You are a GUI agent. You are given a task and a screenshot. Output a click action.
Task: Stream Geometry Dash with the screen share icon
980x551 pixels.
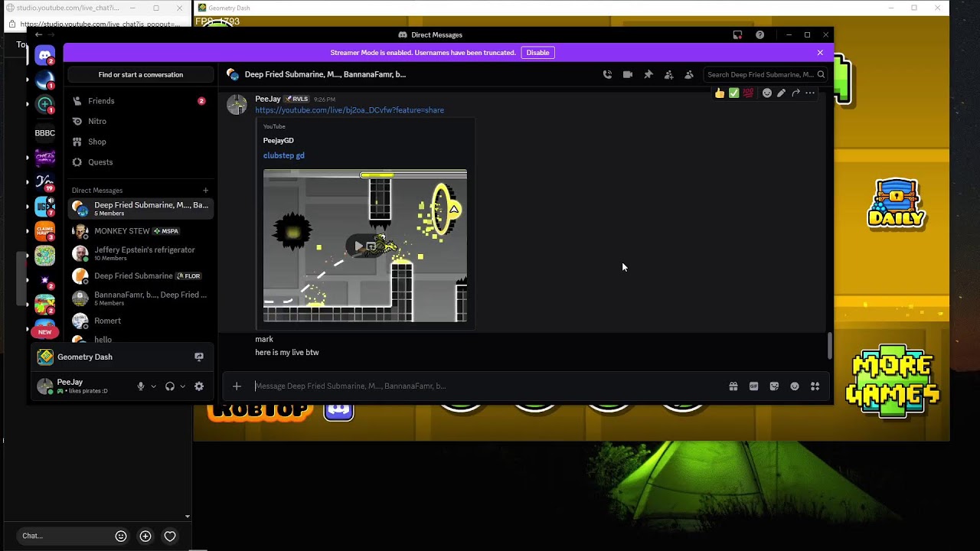[x=199, y=357]
